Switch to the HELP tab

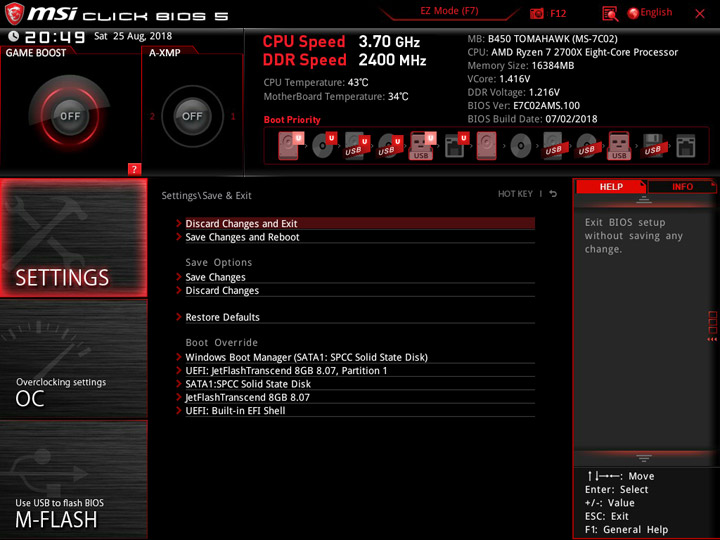611,186
